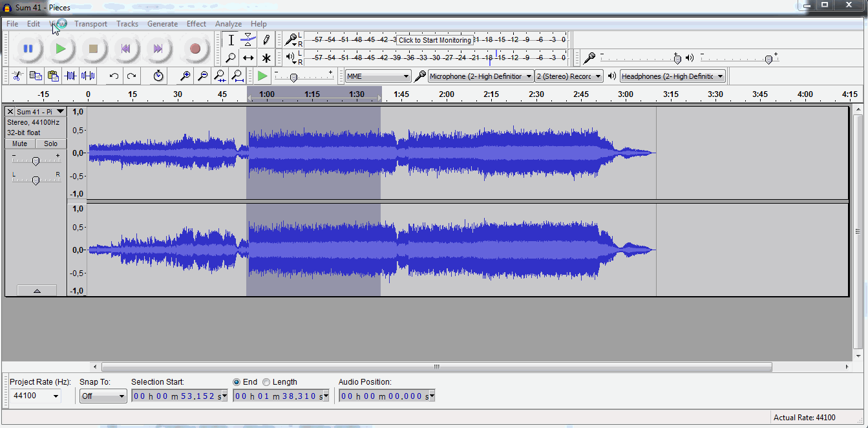Click the horizontal scrollbar thumb
This screenshot has height=428, width=868.
436,367
